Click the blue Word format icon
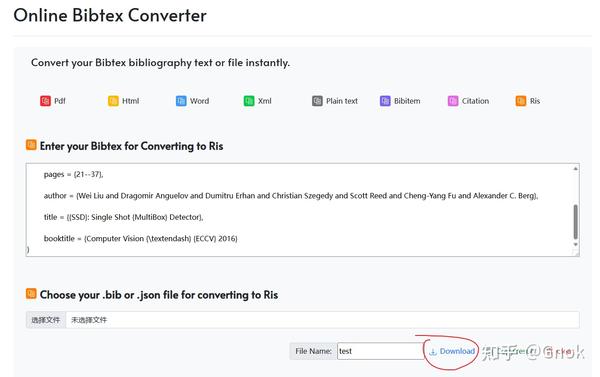This screenshot has height=377, width=600. tap(181, 101)
